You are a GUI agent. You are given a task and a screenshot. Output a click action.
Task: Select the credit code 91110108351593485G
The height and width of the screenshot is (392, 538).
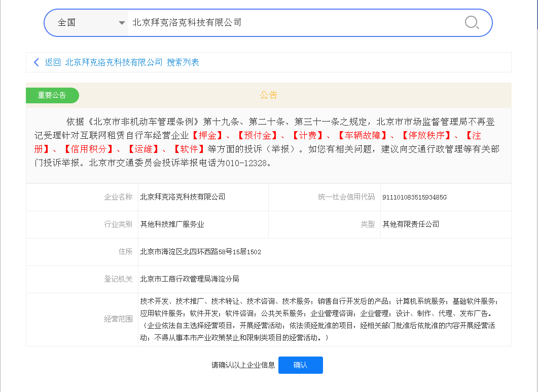tap(414, 198)
